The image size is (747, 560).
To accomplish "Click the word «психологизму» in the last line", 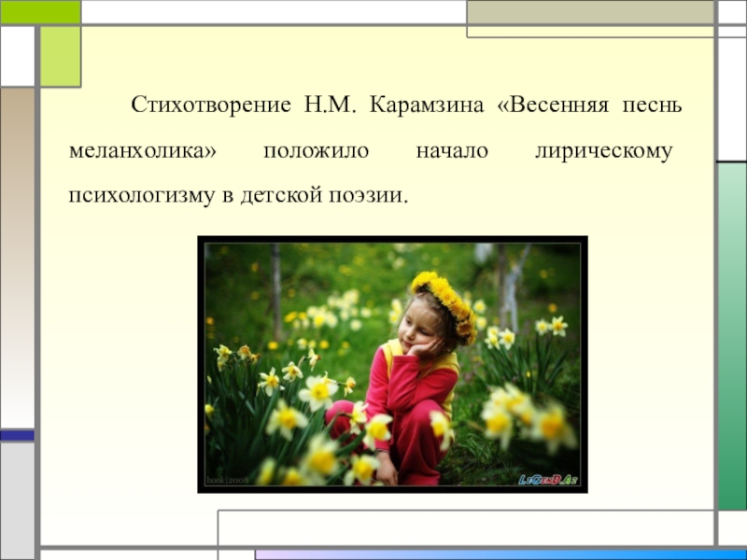I will point(142,197).
